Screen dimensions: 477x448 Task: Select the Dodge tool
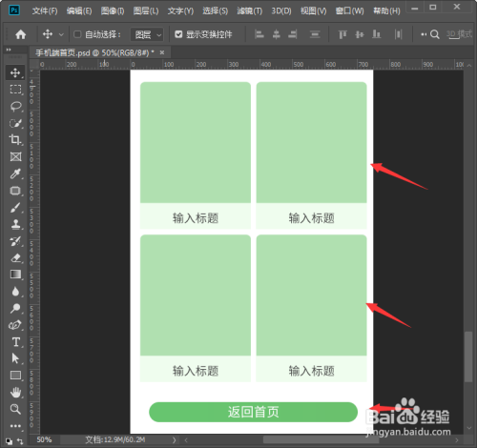click(15, 308)
